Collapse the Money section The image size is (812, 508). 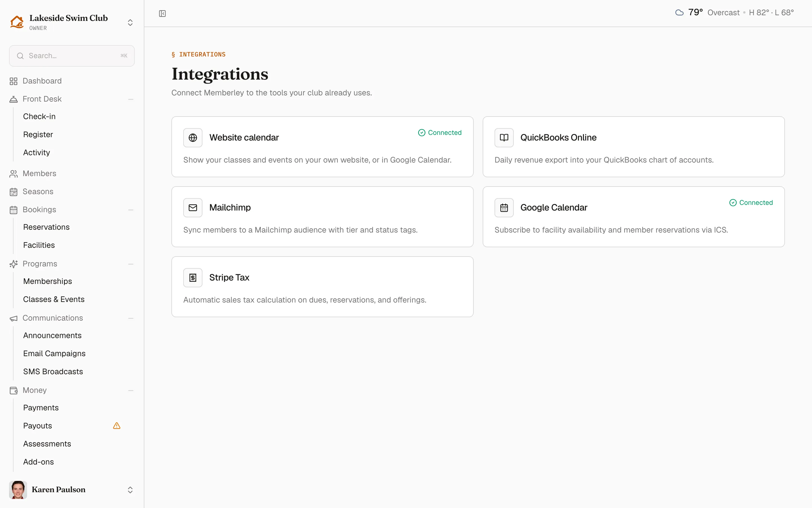point(131,390)
